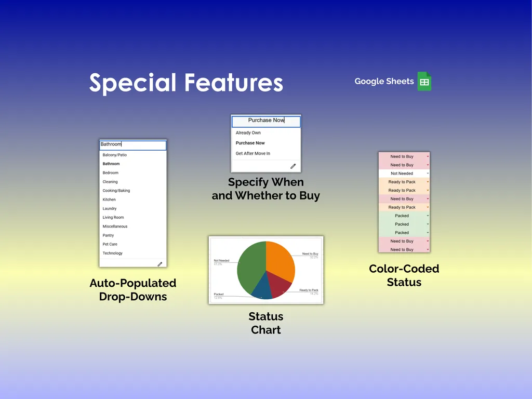
Task: Click the pencil edit icon in category dropdown
Action: [x=159, y=264]
